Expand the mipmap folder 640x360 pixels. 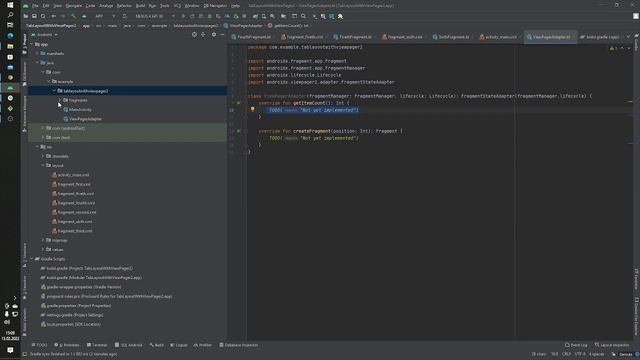(x=43, y=240)
